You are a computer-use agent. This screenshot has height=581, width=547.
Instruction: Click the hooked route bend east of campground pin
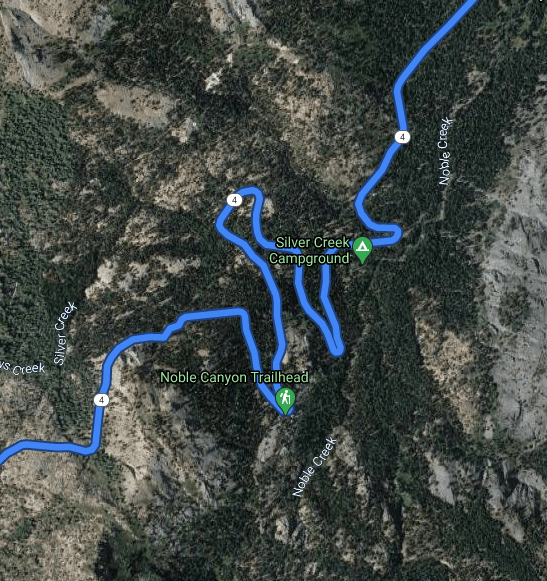pos(394,235)
